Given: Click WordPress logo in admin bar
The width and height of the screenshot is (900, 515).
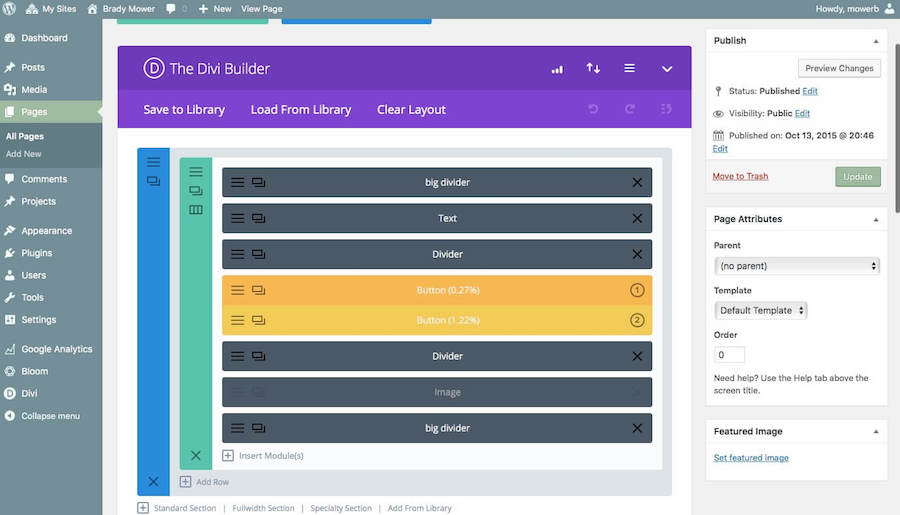Looking at the screenshot, I should (x=10, y=9).
